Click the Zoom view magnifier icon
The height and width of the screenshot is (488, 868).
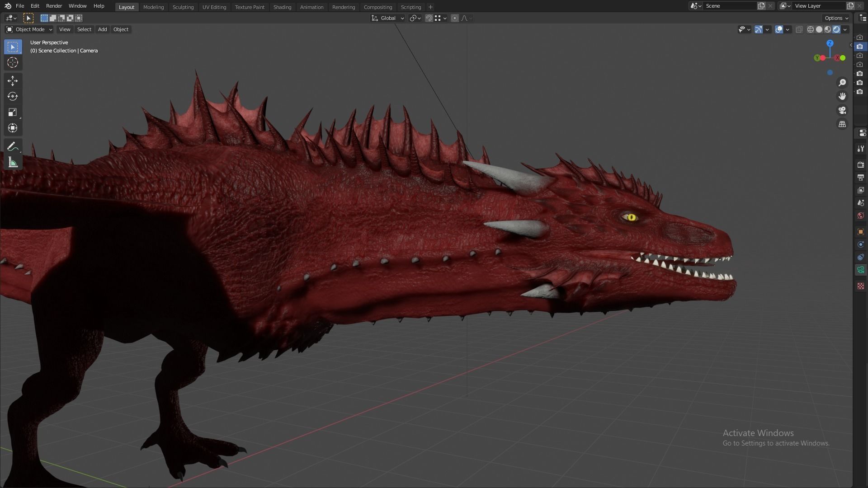pos(842,83)
